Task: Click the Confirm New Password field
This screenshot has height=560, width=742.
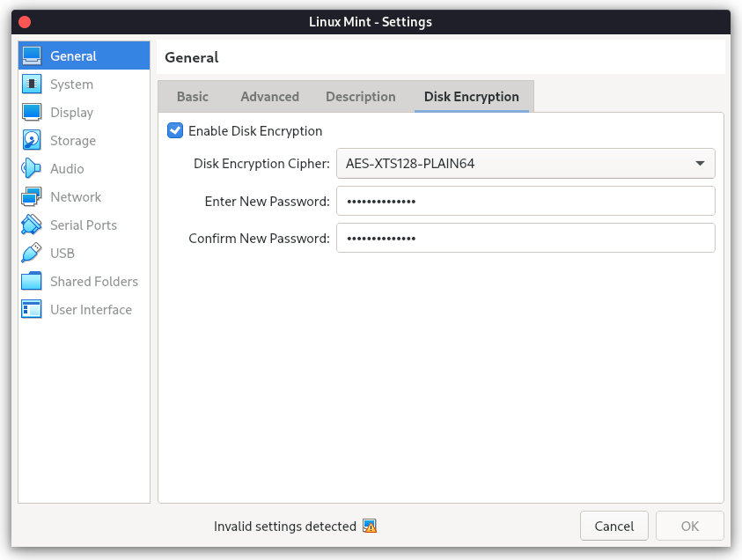Action: point(525,238)
